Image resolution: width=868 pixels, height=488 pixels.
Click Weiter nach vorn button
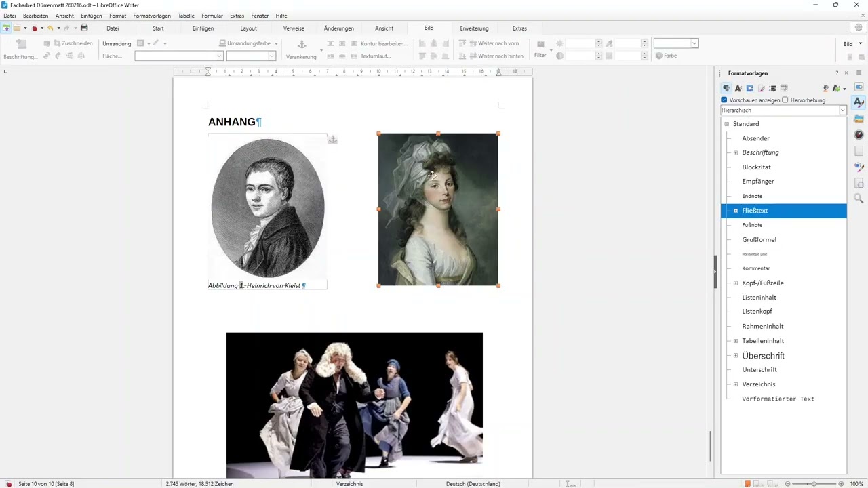[x=493, y=43]
